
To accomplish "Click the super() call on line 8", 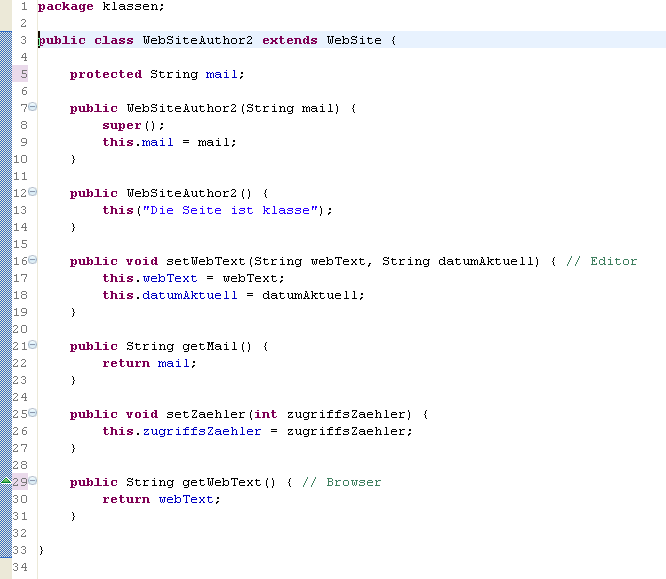I will [x=133, y=126].
